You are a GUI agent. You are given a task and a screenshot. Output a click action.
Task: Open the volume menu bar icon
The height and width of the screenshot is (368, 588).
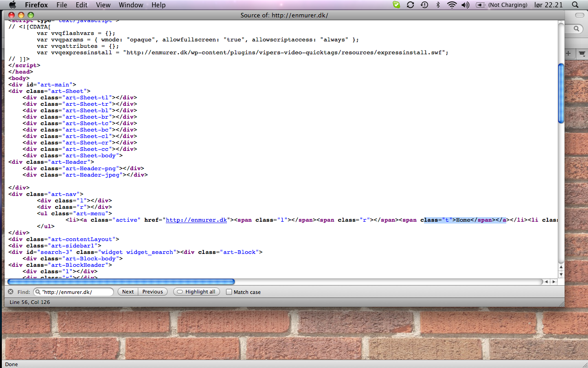tap(465, 5)
